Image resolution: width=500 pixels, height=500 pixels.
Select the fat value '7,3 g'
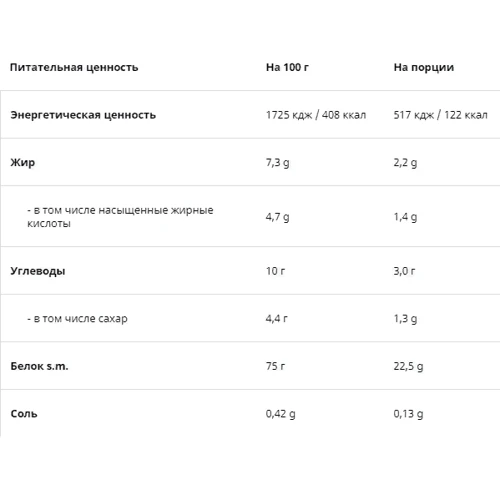[x=277, y=163]
